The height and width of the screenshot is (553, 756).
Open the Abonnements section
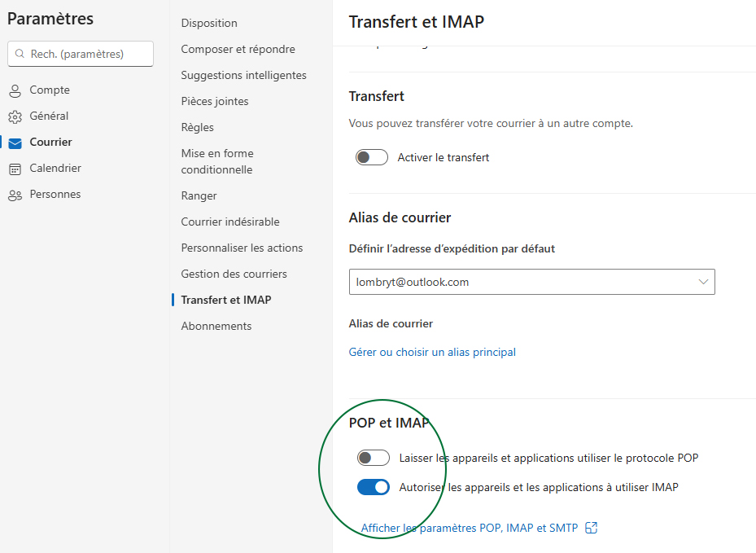[x=216, y=326]
